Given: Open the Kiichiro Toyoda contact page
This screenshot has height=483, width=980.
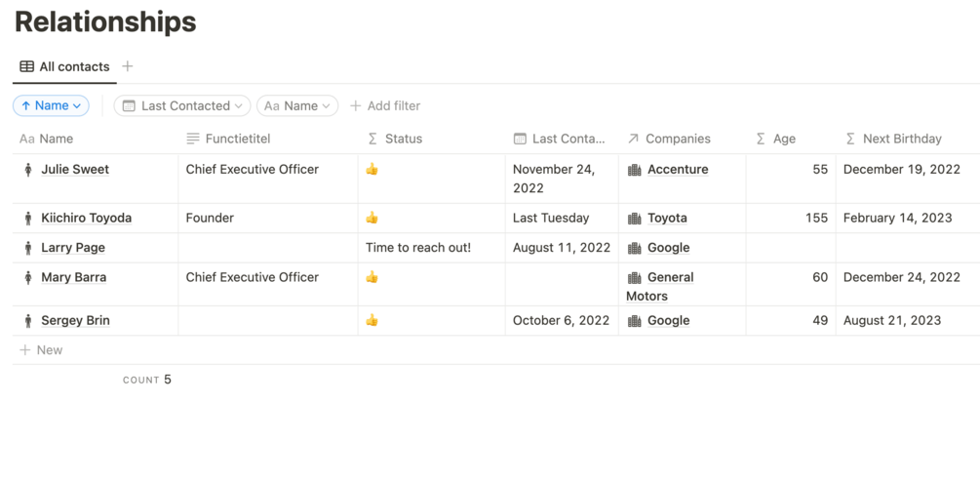Looking at the screenshot, I should (86, 219).
